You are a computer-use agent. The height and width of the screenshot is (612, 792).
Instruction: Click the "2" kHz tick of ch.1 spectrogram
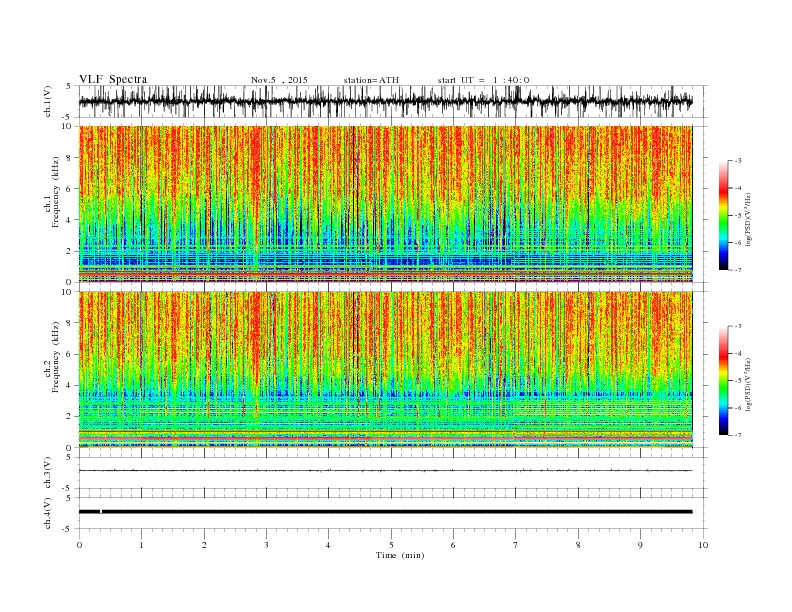(x=69, y=251)
